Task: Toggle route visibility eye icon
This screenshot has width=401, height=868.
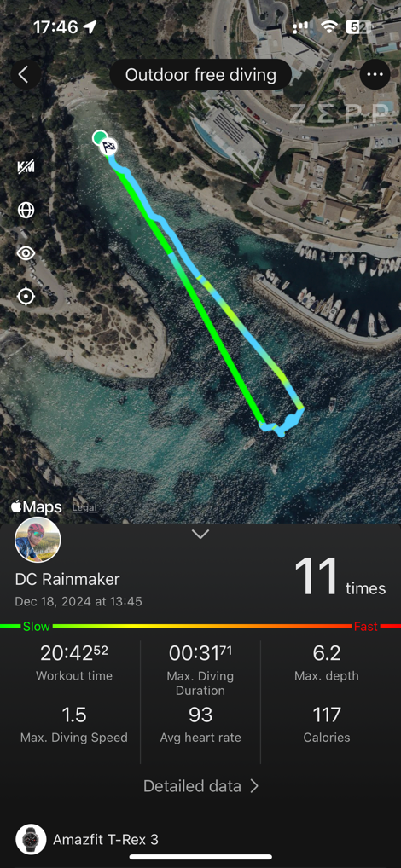Action: [x=26, y=253]
